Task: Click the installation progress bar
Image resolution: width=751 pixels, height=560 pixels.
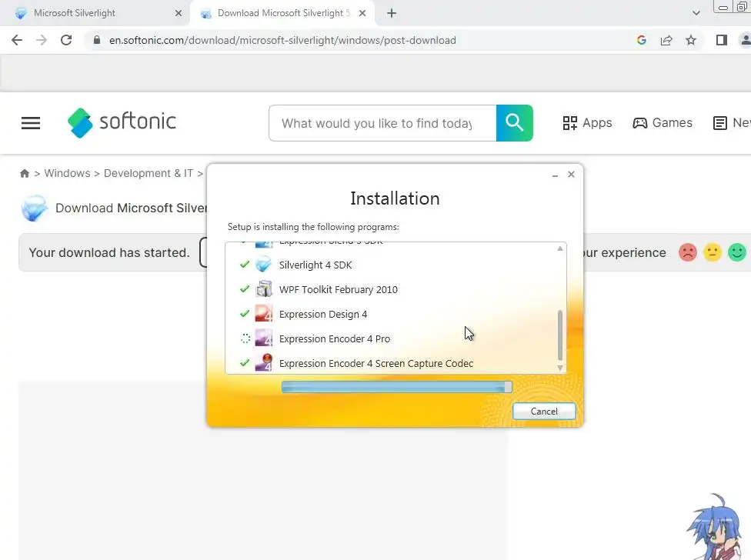Action: pyautogui.click(x=396, y=387)
